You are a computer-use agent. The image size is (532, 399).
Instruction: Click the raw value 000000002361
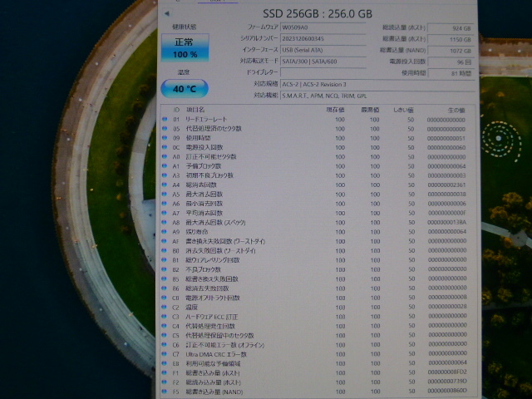point(446,185)
